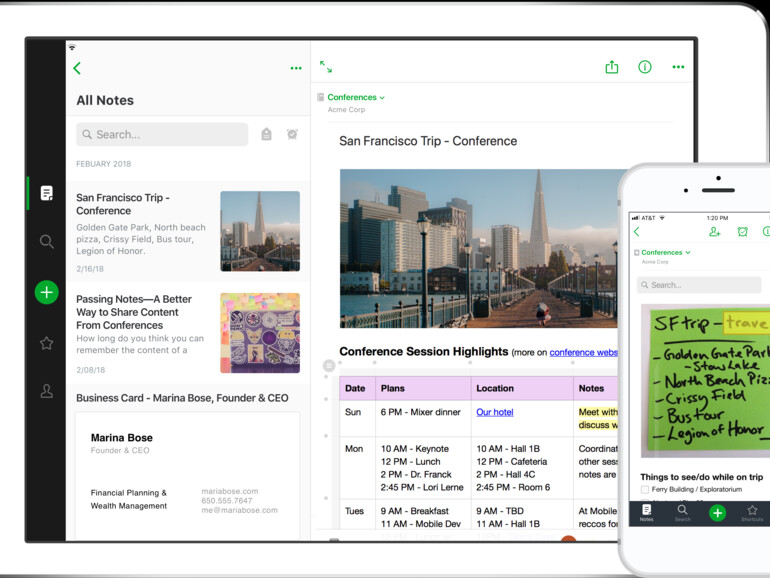Image resolution: width=770 pixels, height=578 pixels.
Task: Tap the Notes tab on the phone's bottom bar
Action: pos(647,512)
